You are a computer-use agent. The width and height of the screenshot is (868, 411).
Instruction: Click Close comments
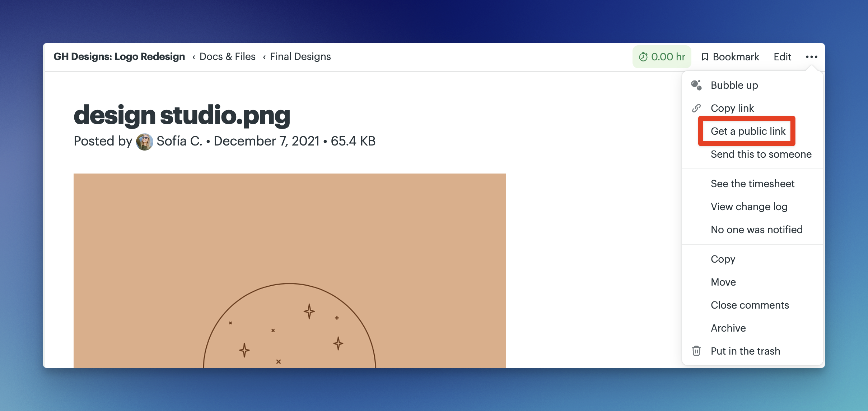pos(752,305)
